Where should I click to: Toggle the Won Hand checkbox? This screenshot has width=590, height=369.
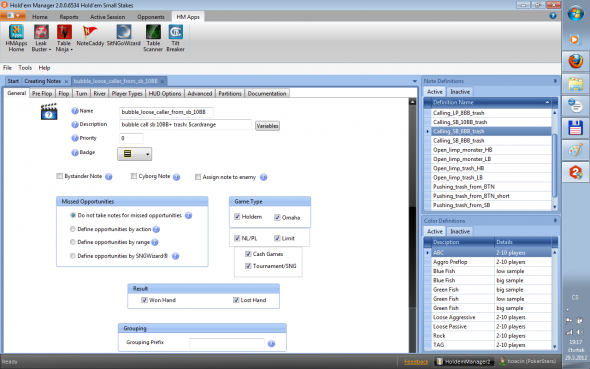pyautogui.click(x=144, y=300)
